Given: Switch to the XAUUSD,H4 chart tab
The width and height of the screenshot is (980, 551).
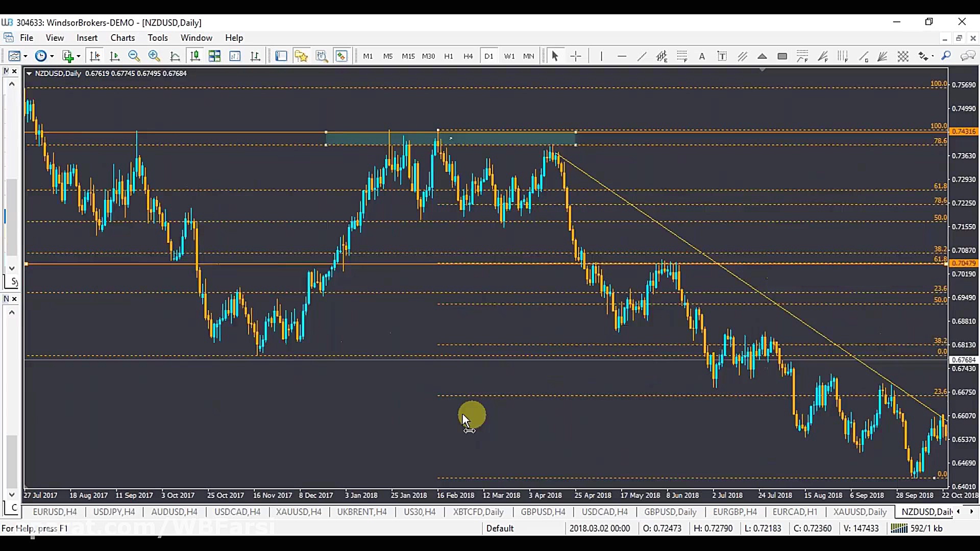Looking at the screenshot, I should [x=299, y=512].
